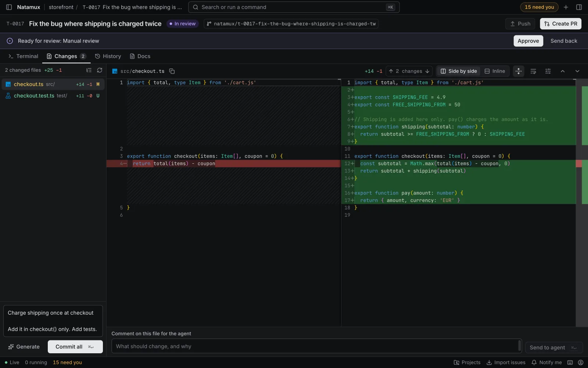Select the Changes tab
The width and height of the screenshot is (588, 368).
click(x=66, y=56)
